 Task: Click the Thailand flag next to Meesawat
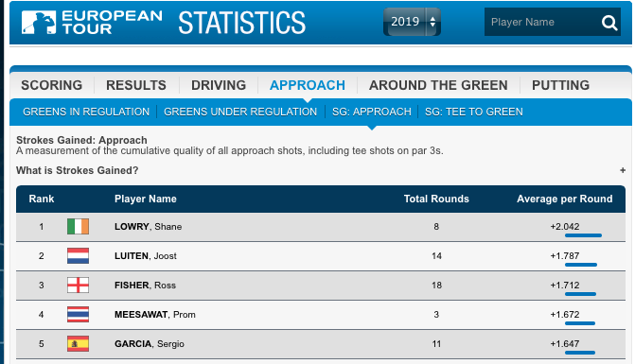(78, 315)
